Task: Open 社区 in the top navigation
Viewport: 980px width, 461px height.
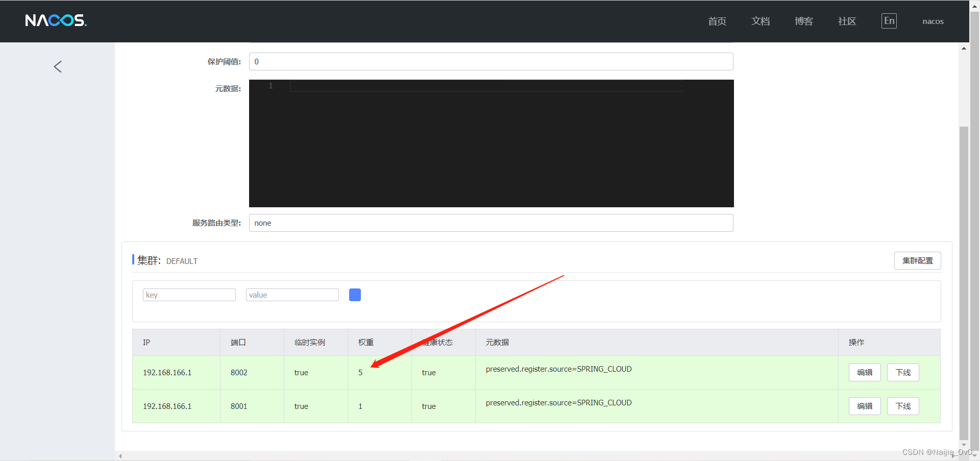Action: (x=847, y=21)
